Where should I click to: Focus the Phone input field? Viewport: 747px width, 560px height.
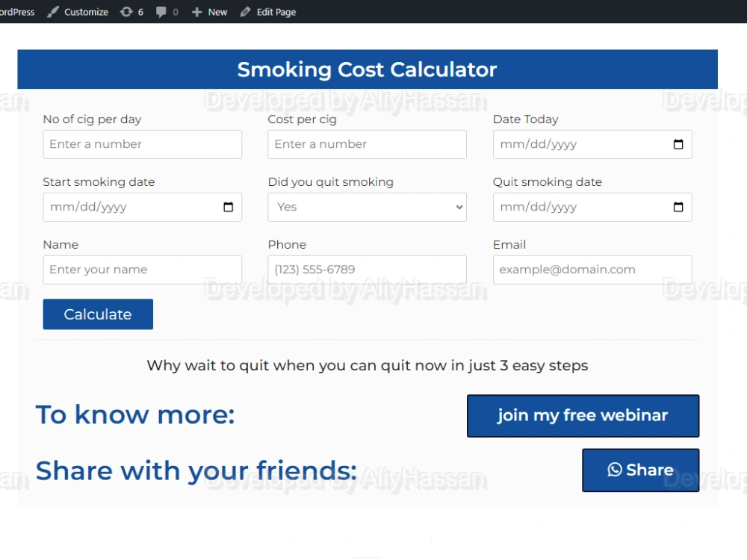[367, 270]
